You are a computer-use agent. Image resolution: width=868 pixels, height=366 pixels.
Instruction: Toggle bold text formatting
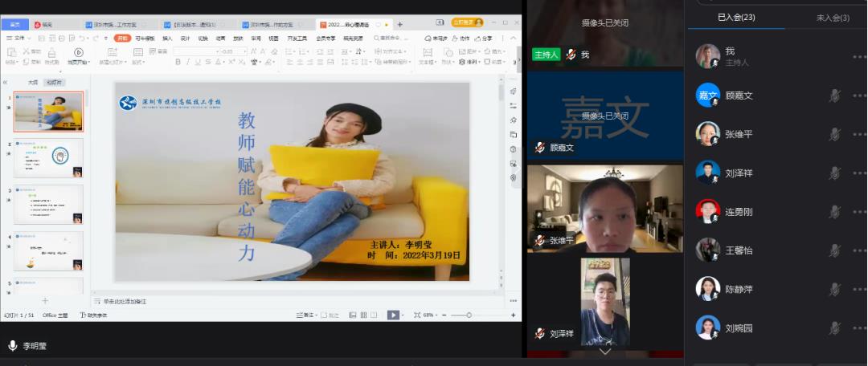click(178, 62)
